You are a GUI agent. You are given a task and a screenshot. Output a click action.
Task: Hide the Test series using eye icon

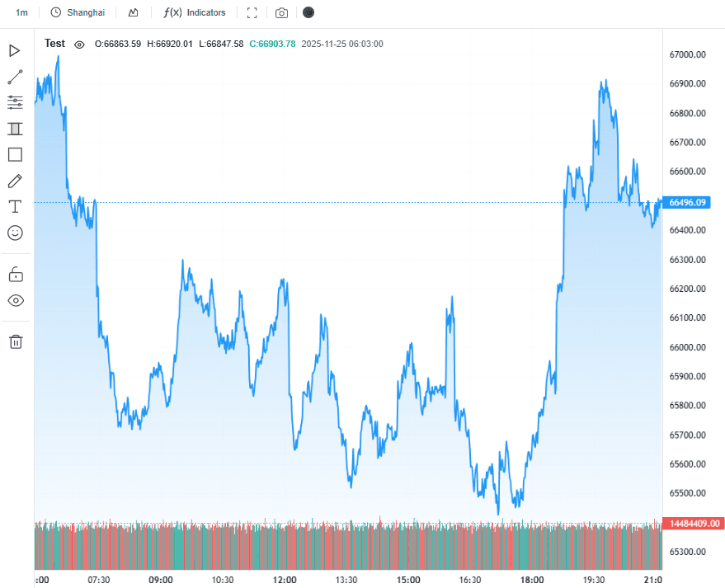(79, 45)
